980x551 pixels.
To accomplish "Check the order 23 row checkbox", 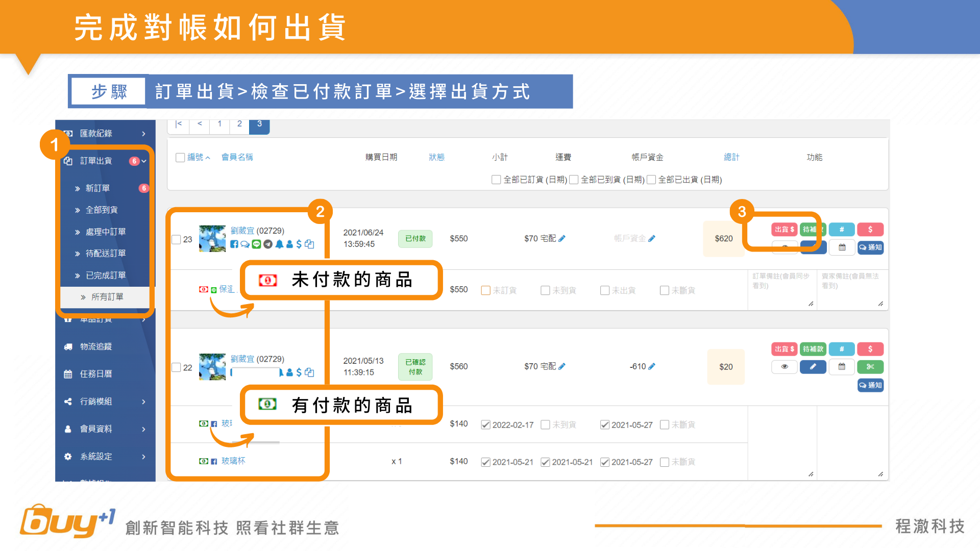I will 177,239.
